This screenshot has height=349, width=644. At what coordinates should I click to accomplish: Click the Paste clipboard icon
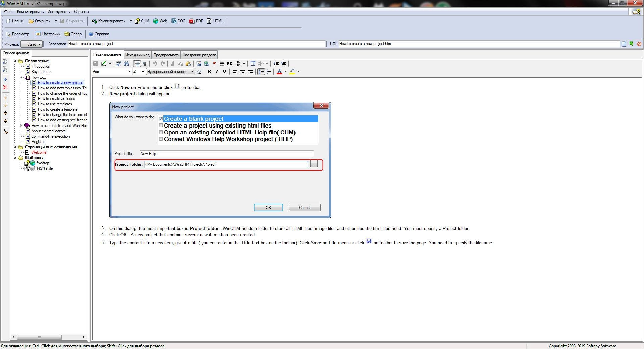pos(188,63)
